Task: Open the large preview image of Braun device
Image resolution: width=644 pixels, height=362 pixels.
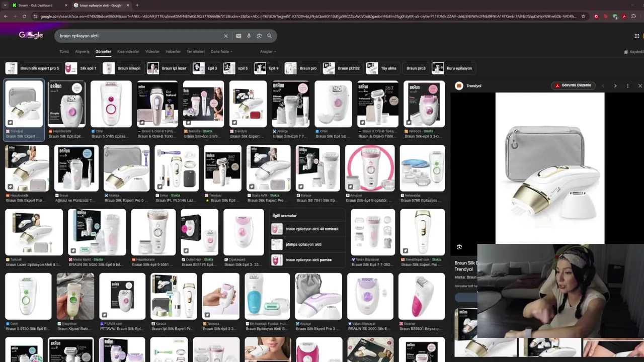Action: pos(550,168)
